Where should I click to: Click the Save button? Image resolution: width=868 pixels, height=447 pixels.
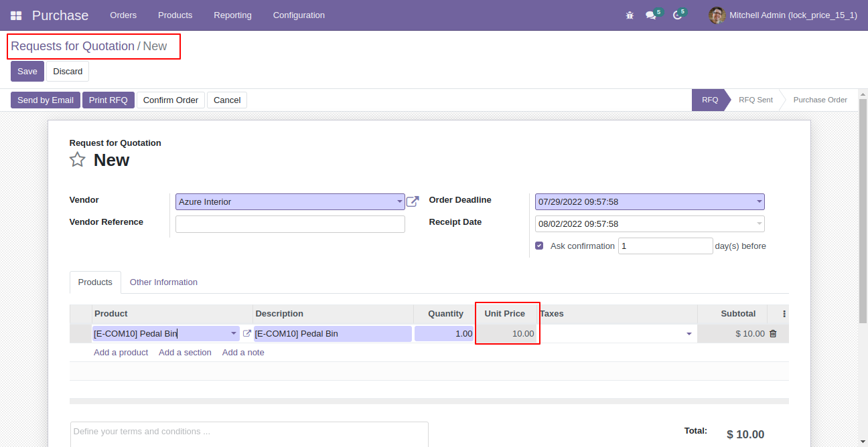pyautogui.click(x=27, y=72)
